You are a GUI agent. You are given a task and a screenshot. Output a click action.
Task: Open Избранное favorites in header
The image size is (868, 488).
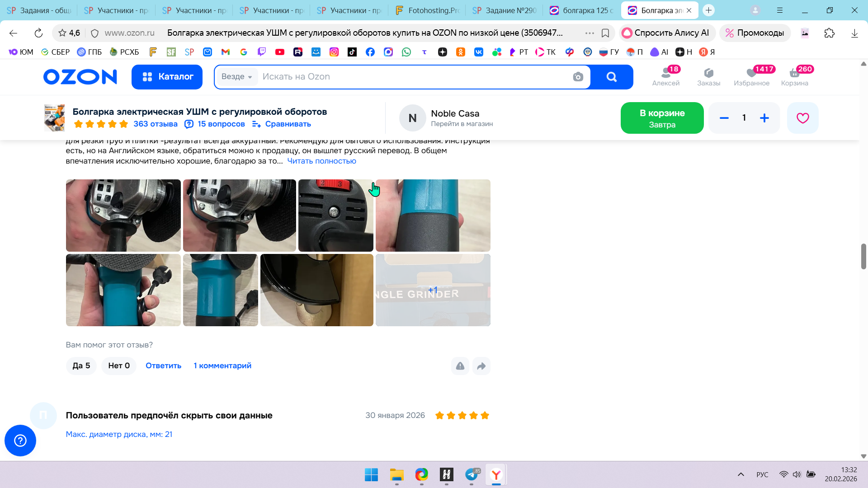tap(751, 76)
